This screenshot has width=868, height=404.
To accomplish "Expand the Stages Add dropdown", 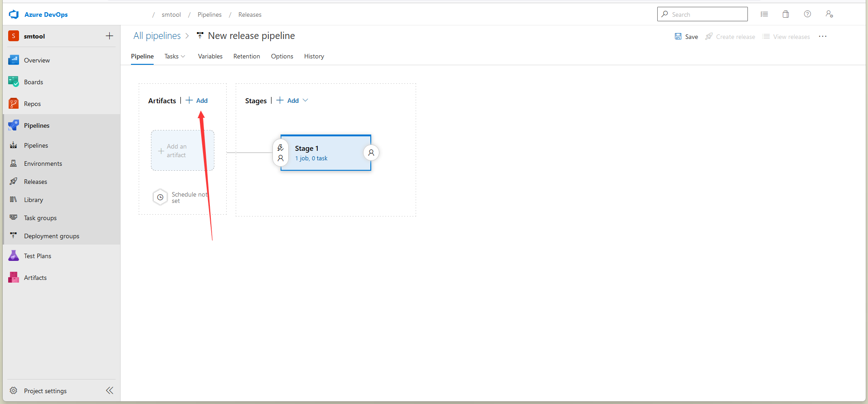I will coord(305,101).
